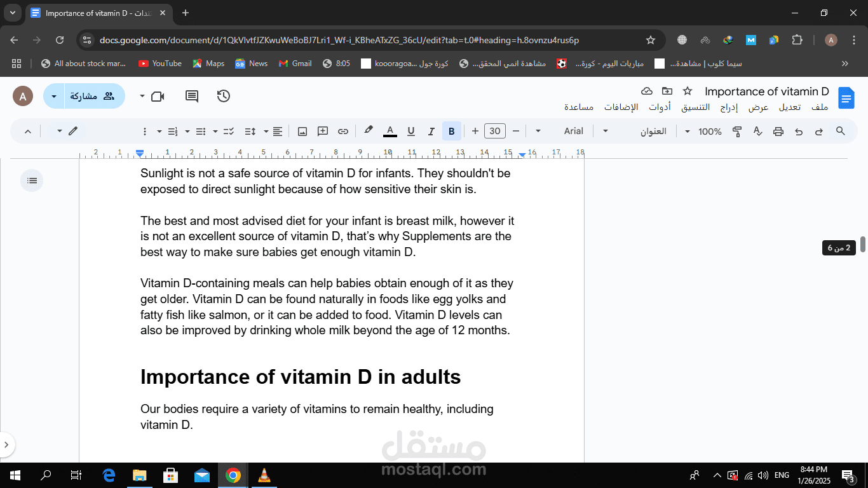Open the تعديل (Edit) menu
Screen dimensions: 868x488
[x=790, y=107]
